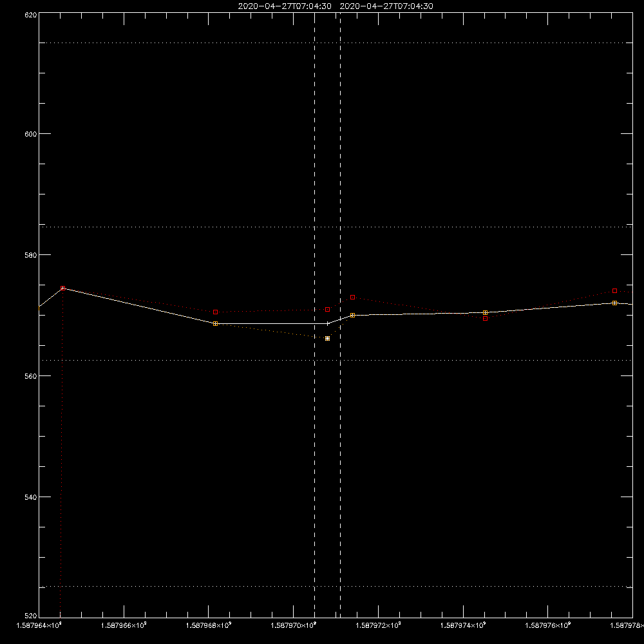Click the second timestamp in the plot title
Viewport: 644px width, 644px height.
pyautogui.click(x=386, y=6)
